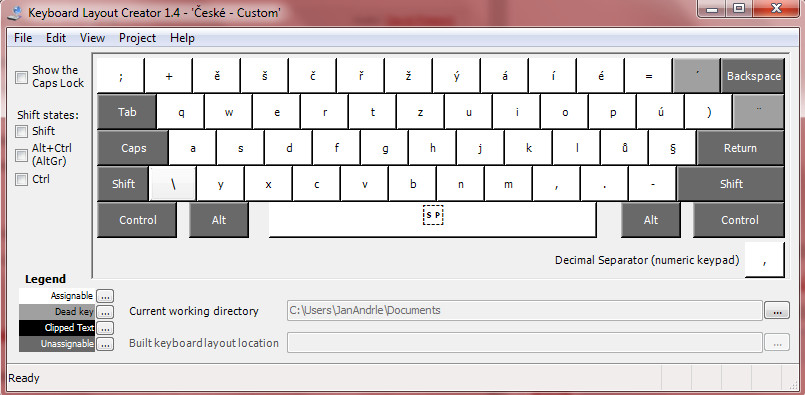Click the Backspace key
The width and height of the screenshot is (805, 395).
point(753,76)
